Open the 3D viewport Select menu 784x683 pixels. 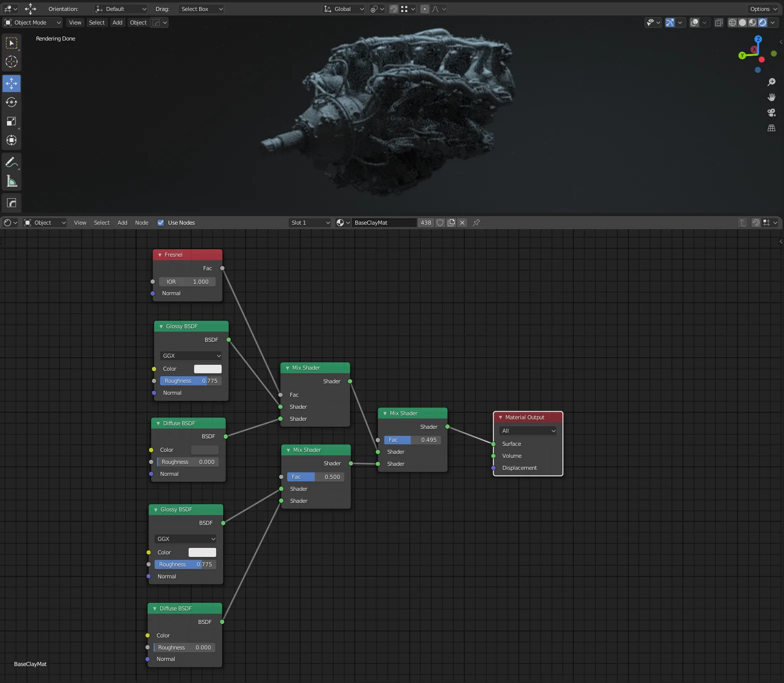(97, 23)
